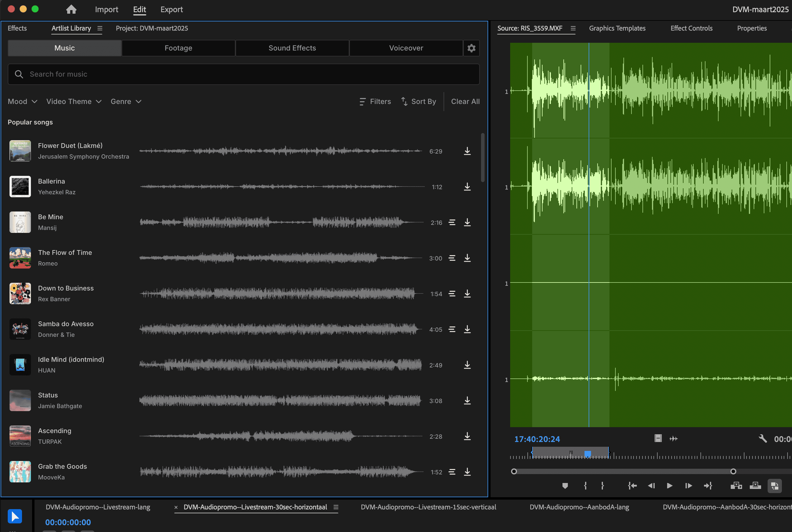Toggle Drag Audio Only waveform icon
This screenshot has height=532, width=792.
pyautogui.click(x=673, y=439)
